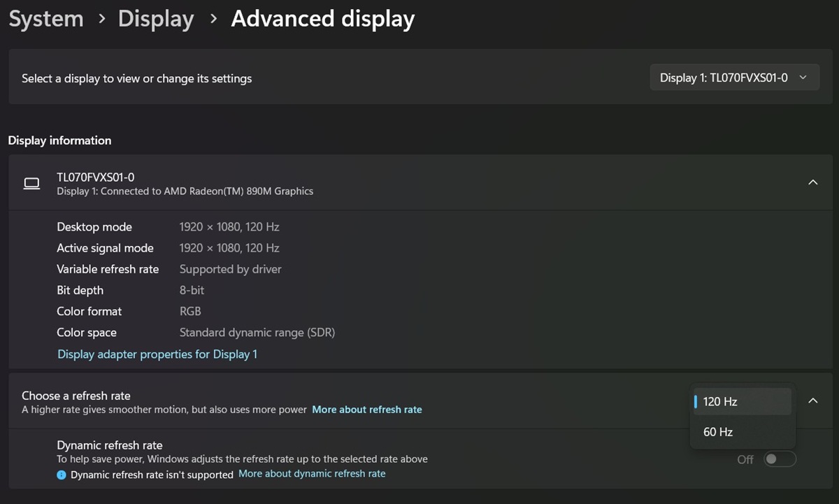Open the display selector dropdown

734,78
